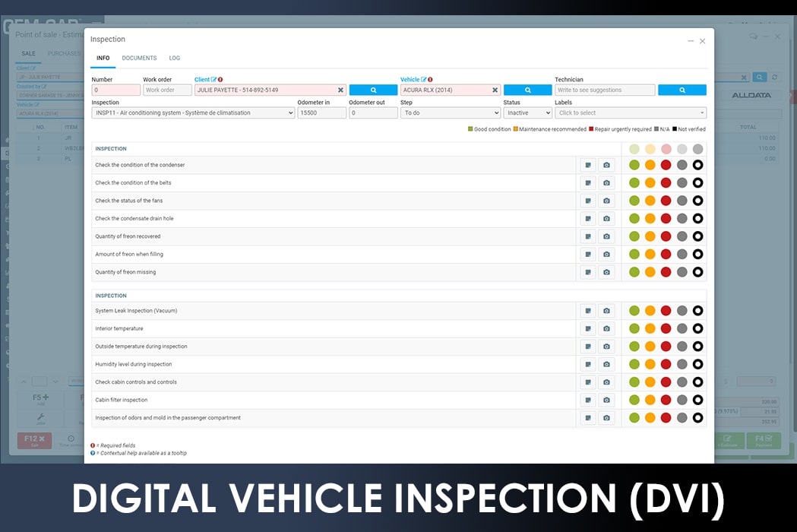
Task: Open the Inspection type dropdown
Action: 193,112
